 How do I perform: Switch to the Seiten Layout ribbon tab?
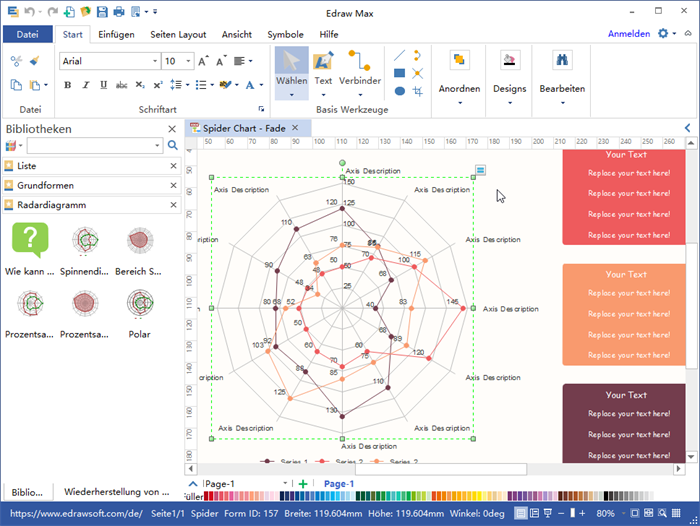pos(178,34)
